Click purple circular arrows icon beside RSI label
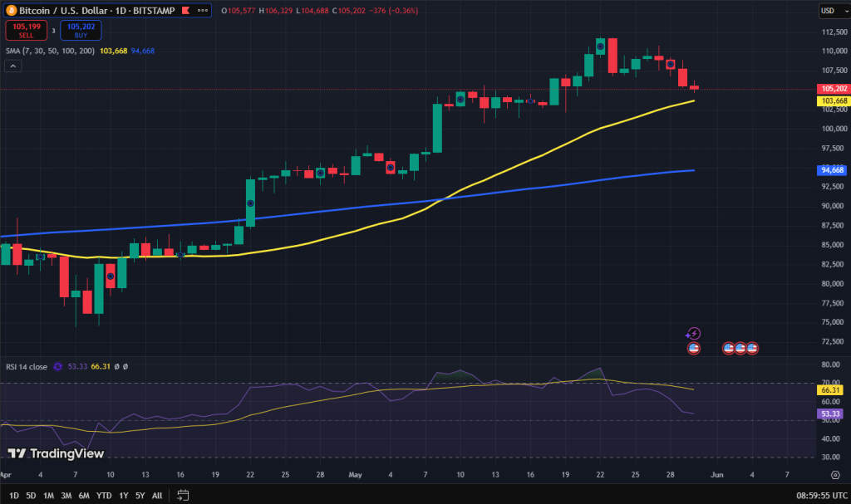This screenshot has width=851, height=504. point(57,367)
